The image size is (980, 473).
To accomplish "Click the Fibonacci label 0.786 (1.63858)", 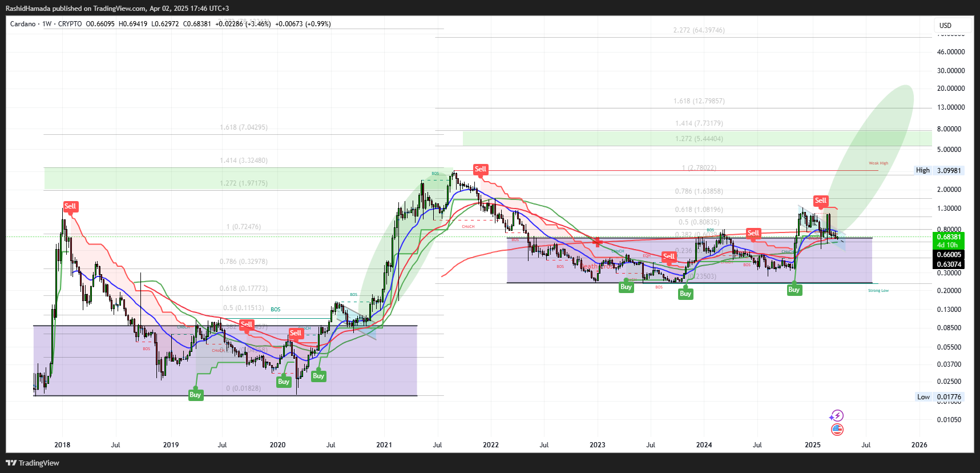I will tap(699, 191).
